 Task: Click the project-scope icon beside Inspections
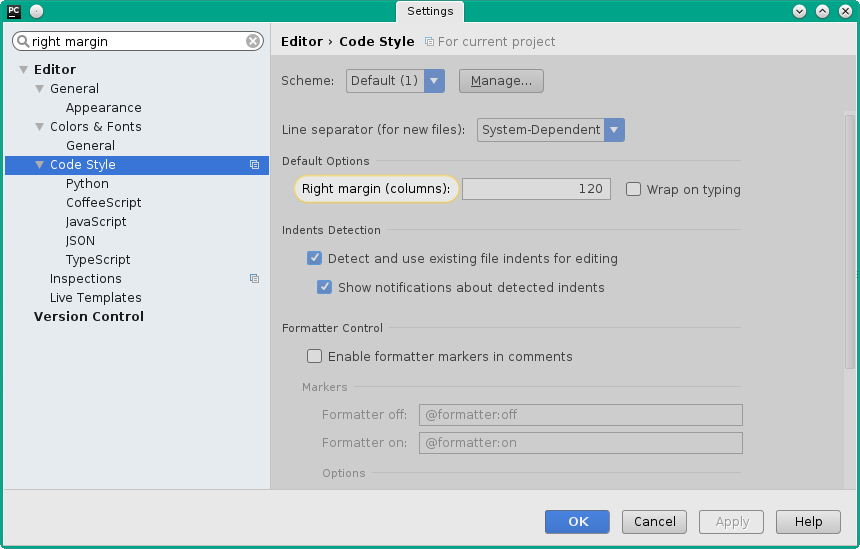pos(254,279)
